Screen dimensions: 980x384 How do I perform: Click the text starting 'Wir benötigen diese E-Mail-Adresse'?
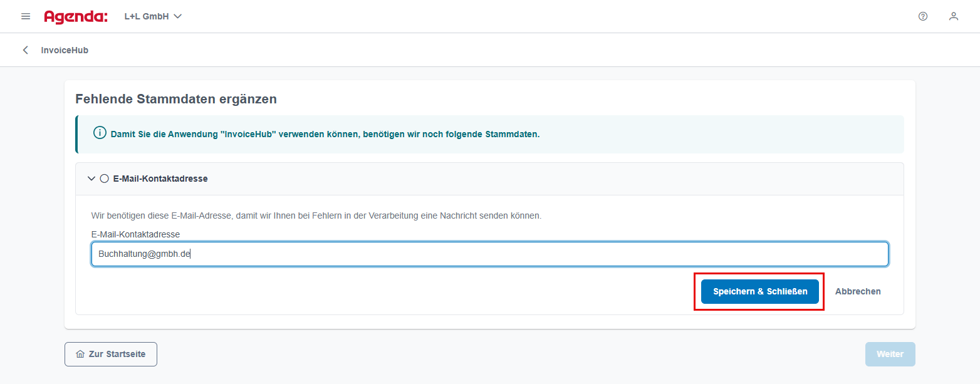coord(316,215)
